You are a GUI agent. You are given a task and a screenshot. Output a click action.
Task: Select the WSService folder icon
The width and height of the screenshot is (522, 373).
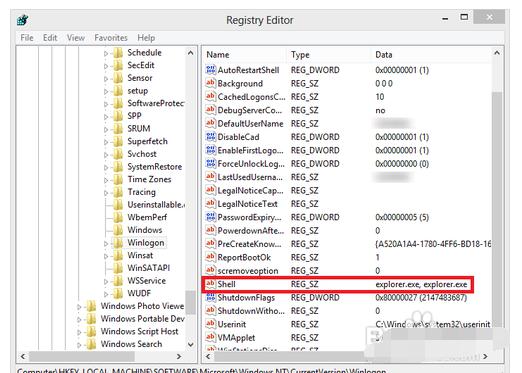click(x=118, y=281)
